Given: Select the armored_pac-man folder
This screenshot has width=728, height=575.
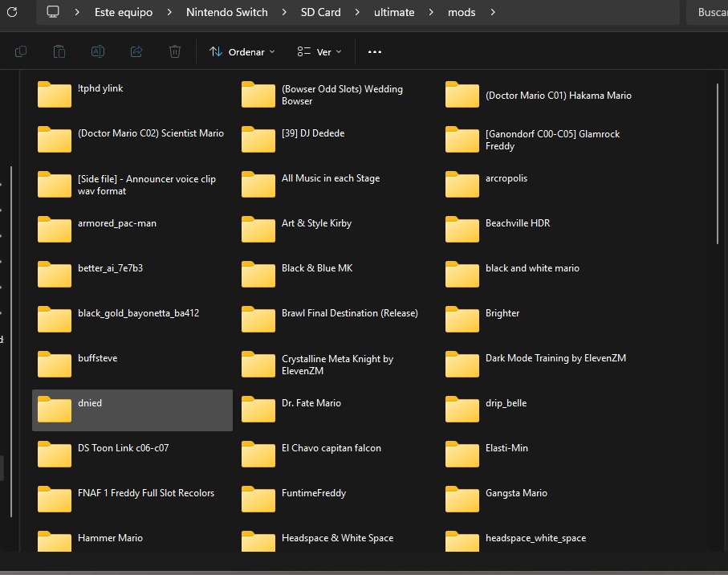Looking at the screenshot, I should pos(116,224).
